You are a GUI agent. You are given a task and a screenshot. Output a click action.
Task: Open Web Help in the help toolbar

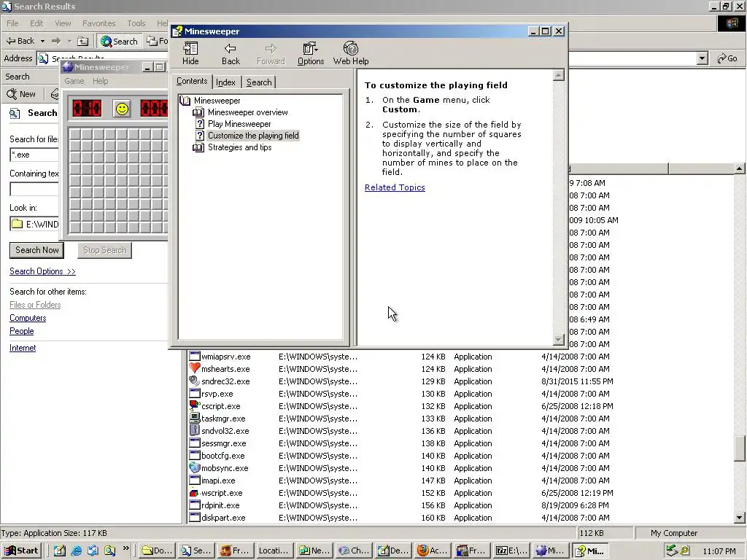351,53
